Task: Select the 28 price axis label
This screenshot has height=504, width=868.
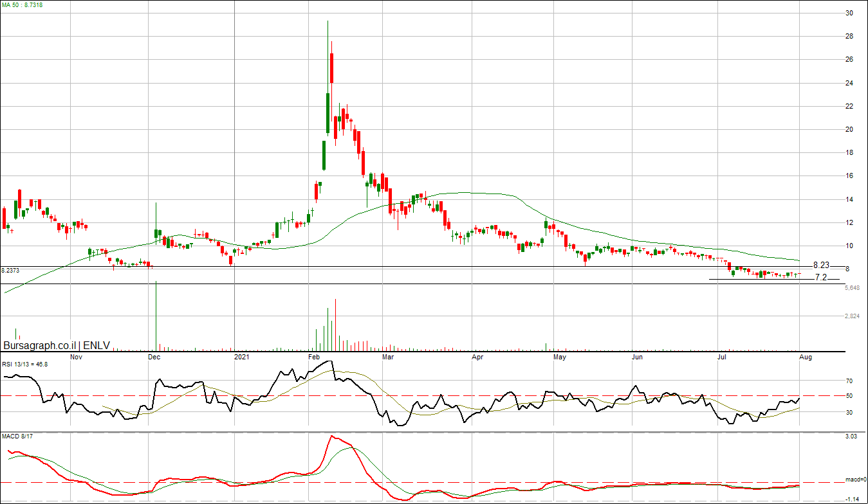Action: [849, 36]
